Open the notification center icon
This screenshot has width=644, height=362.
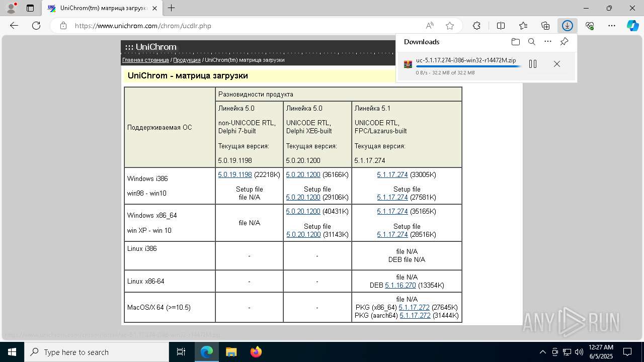click(627, 352)
